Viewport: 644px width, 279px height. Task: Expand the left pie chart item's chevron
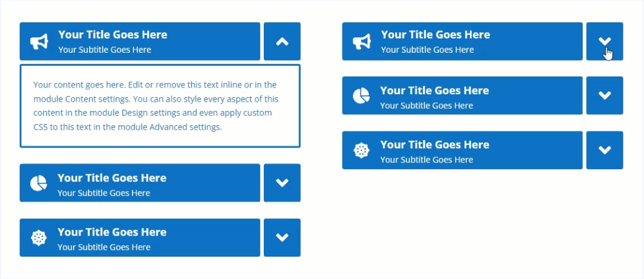(282, 183)
